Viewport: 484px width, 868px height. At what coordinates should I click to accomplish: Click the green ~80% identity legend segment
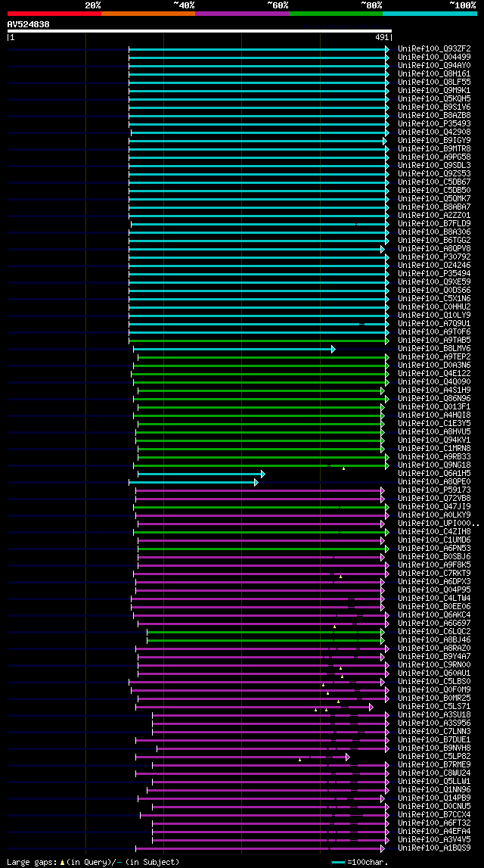336,14
